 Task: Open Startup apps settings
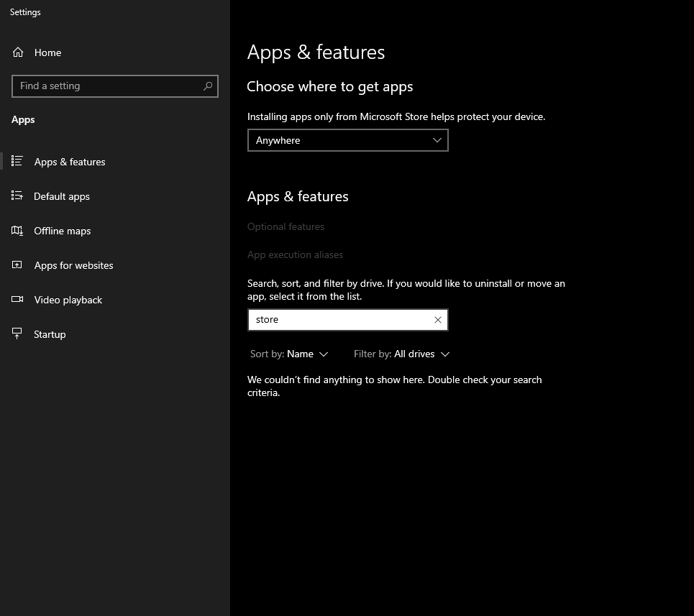[50, 334]
